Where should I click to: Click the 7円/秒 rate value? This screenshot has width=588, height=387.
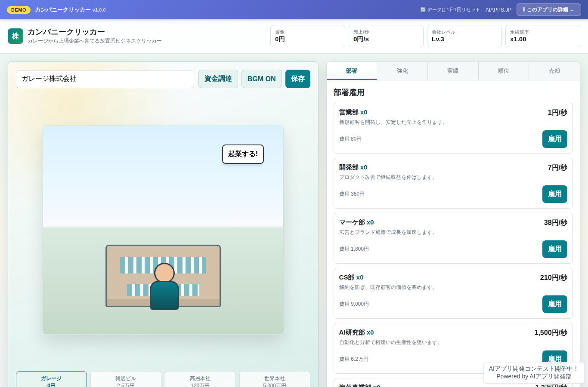click(x=557, y=167)
